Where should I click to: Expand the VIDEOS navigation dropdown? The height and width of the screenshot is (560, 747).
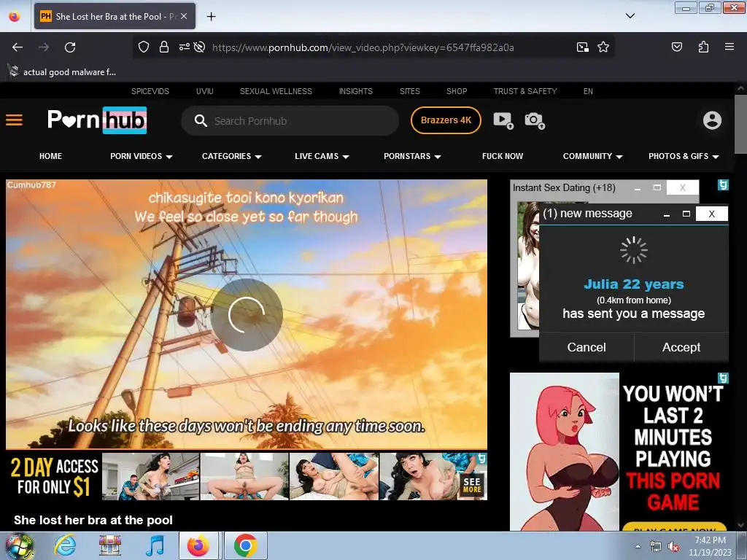click(x=141, y=156)
